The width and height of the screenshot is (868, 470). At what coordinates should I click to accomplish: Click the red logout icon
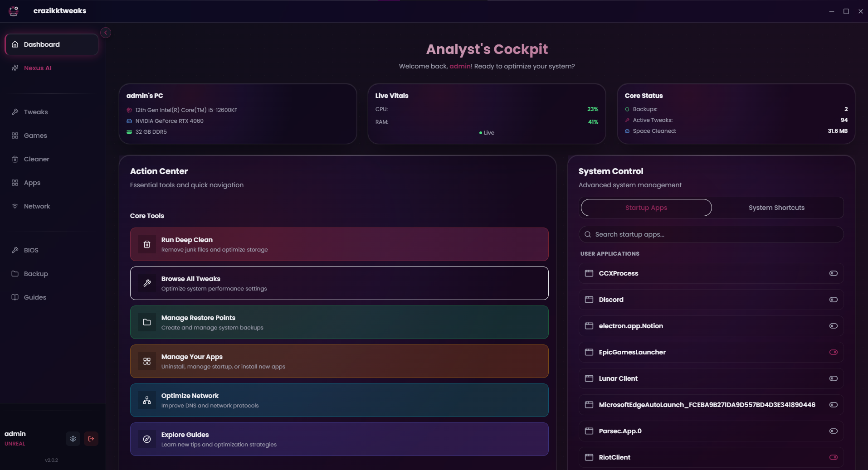click(91, 439)
